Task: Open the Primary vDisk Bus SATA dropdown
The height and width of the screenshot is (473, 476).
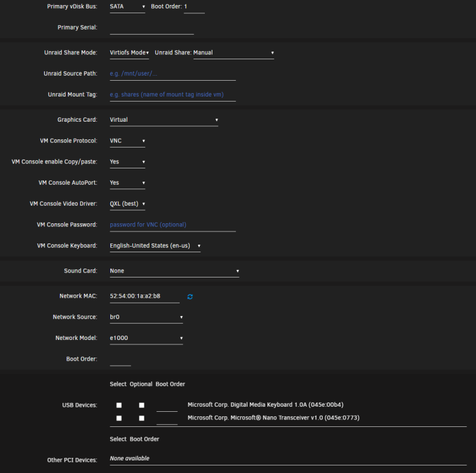Action: (127, 7)
